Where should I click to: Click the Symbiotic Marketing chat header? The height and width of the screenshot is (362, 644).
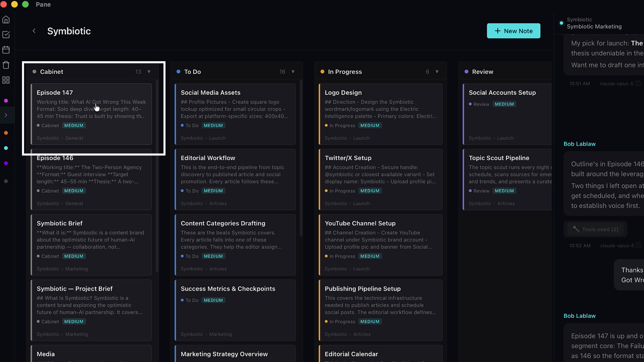click(x=594, y=27)
